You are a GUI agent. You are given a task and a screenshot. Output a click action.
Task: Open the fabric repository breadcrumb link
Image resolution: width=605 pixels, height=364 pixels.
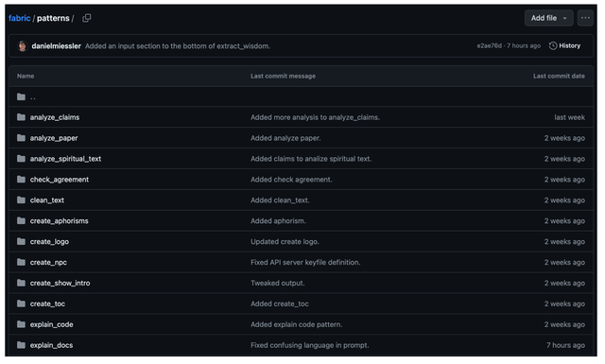pyautogui.click(x=19, y=18)
